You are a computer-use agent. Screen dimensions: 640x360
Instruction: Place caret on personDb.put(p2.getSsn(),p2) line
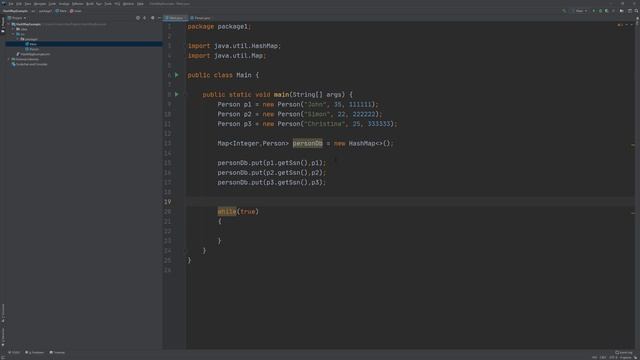coord(271,173)
